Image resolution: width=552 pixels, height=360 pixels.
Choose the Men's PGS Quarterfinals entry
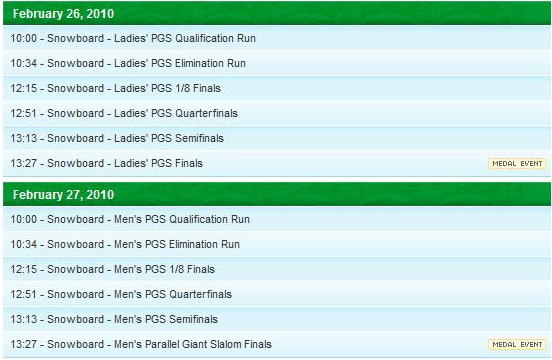pos(277,294)
